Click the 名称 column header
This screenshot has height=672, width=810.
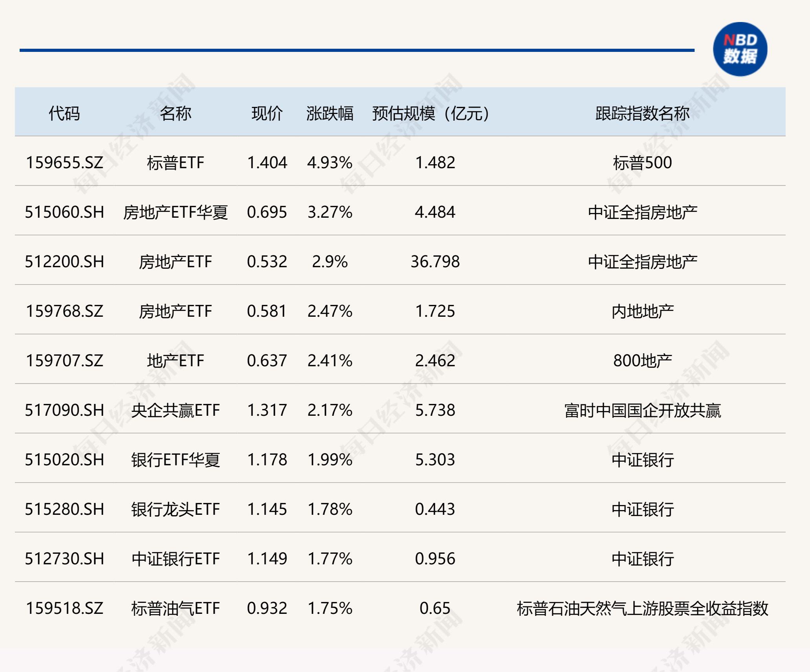tap(176, 114)
